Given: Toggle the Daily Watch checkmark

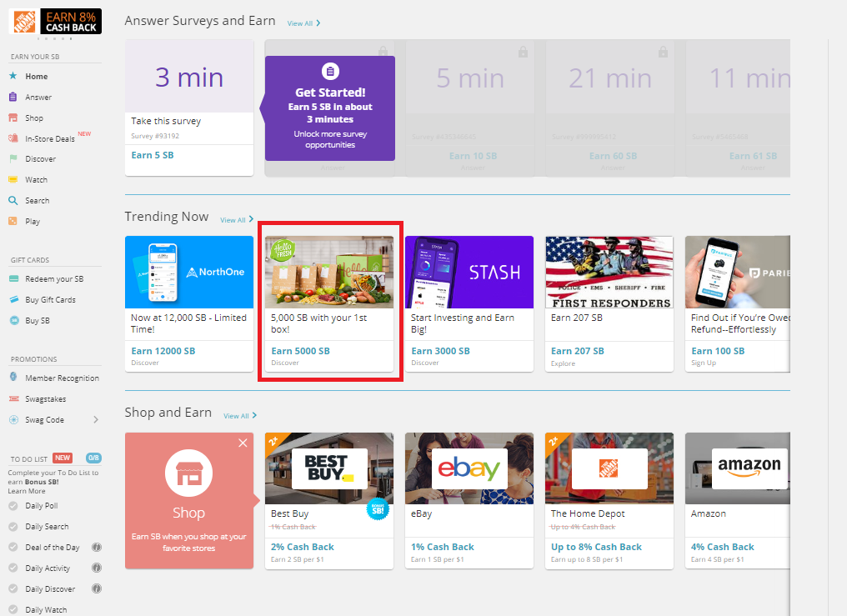Looking at the screenshot, I should pos(13,609).
